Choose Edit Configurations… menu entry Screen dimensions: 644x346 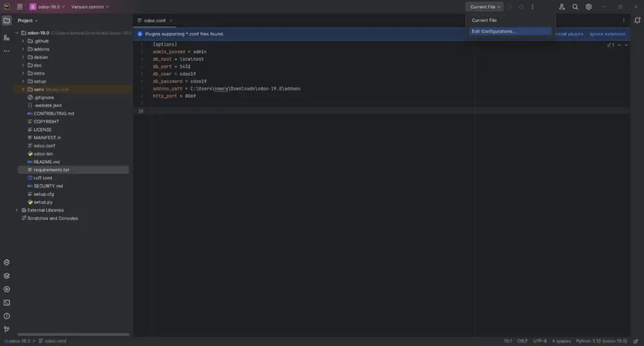[x=510, y=32]
